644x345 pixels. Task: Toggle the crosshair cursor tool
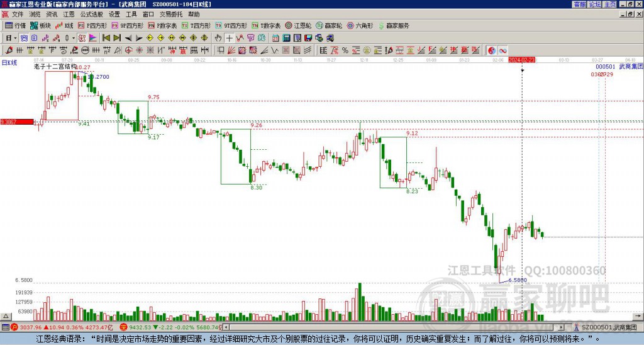(x=229, y=38)
